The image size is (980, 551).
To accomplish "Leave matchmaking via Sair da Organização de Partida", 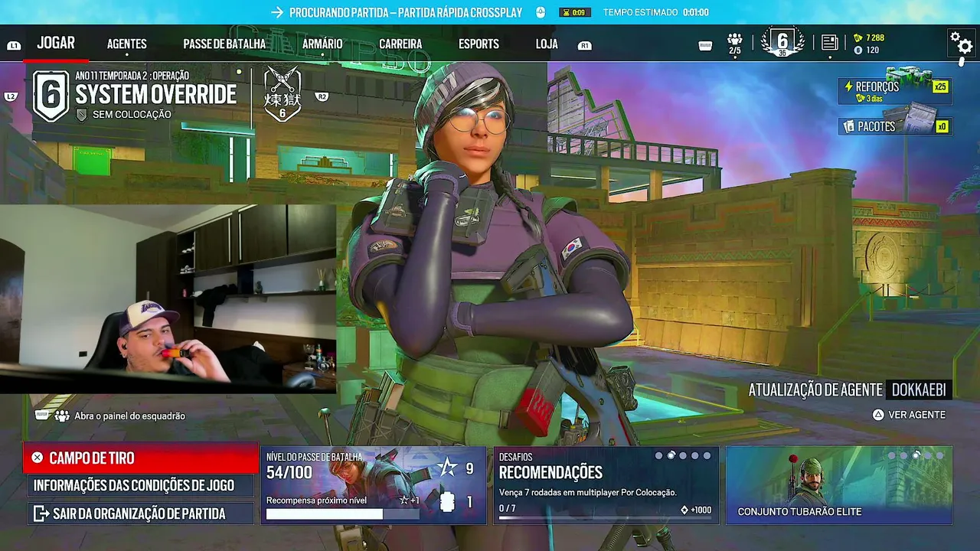I will point(141,513).
